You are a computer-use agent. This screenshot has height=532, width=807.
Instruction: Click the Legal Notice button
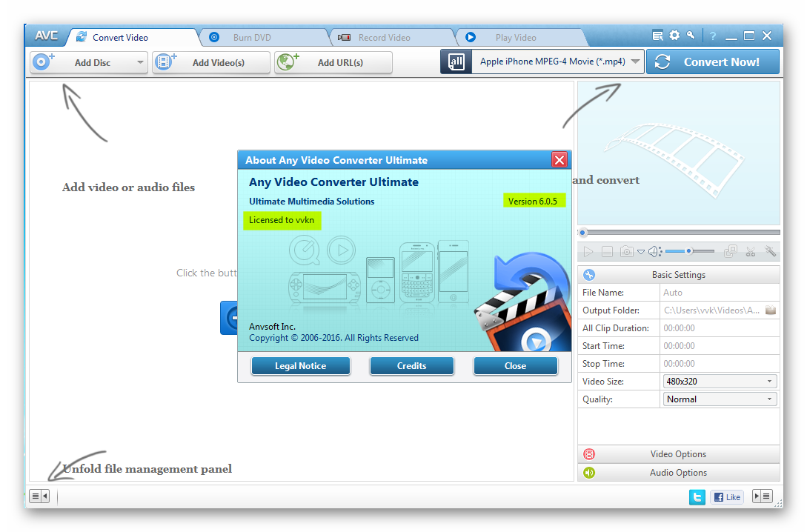coord(301,366)
